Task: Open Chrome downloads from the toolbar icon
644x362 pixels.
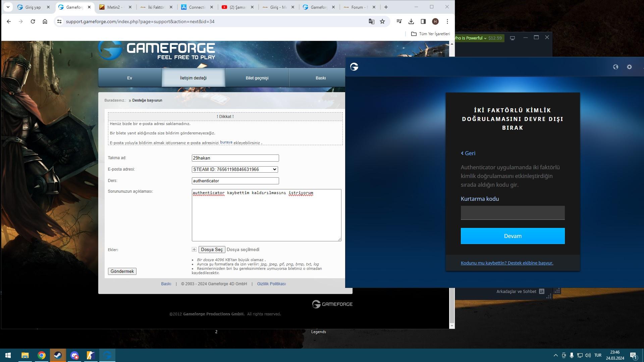Action: 411,21
